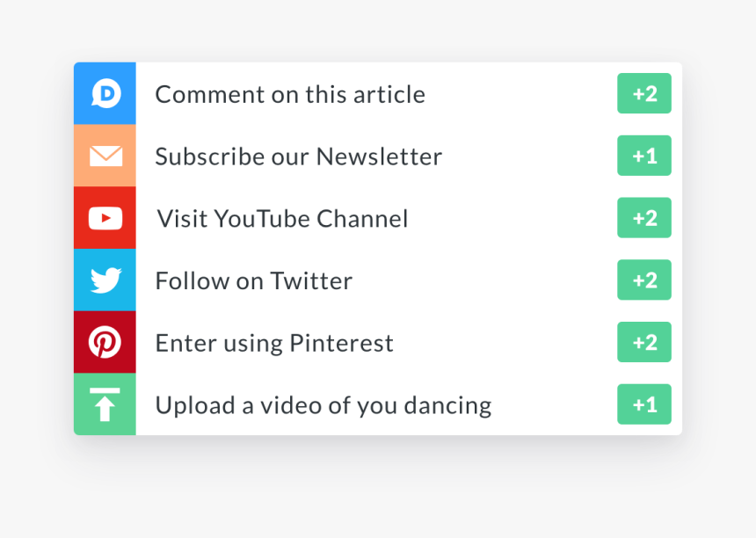
Task: Click the +1 badge next to Subscribe our Newsletter
Action: [x=644, y=156]
